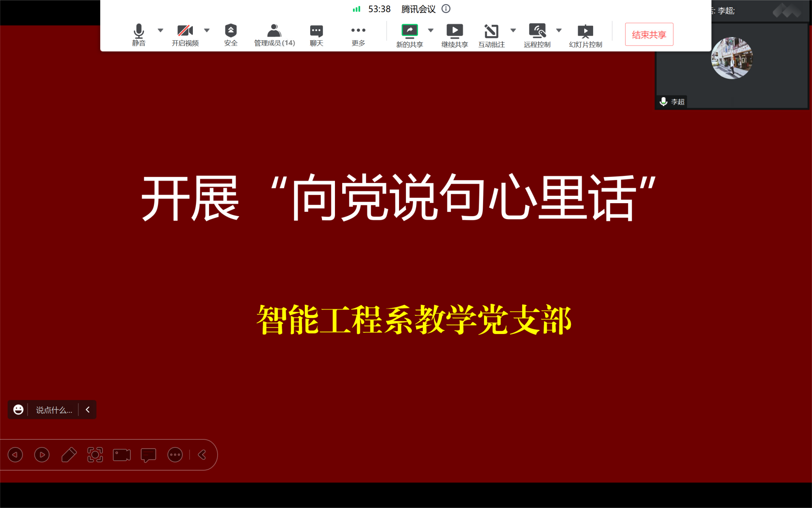Viewport: 812px width, 508px height.
Task: Open the 聊天 chat window
Action: pyautogui.click(x=316, y=35)
